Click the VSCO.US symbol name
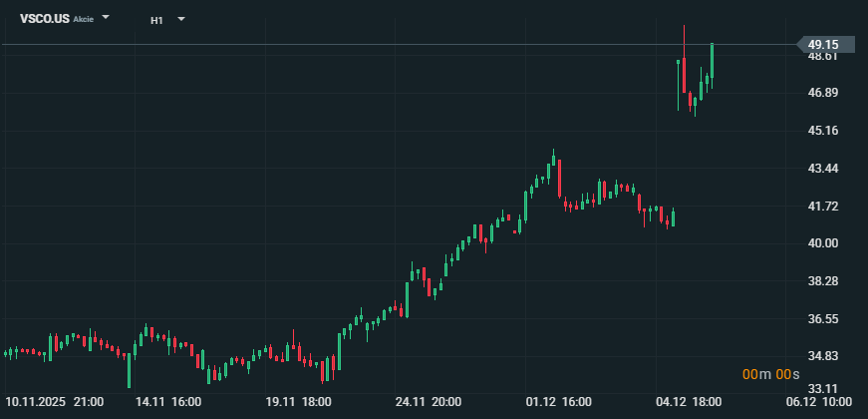The height and width of the screenshot is (419, 868). tap(38, 19)
